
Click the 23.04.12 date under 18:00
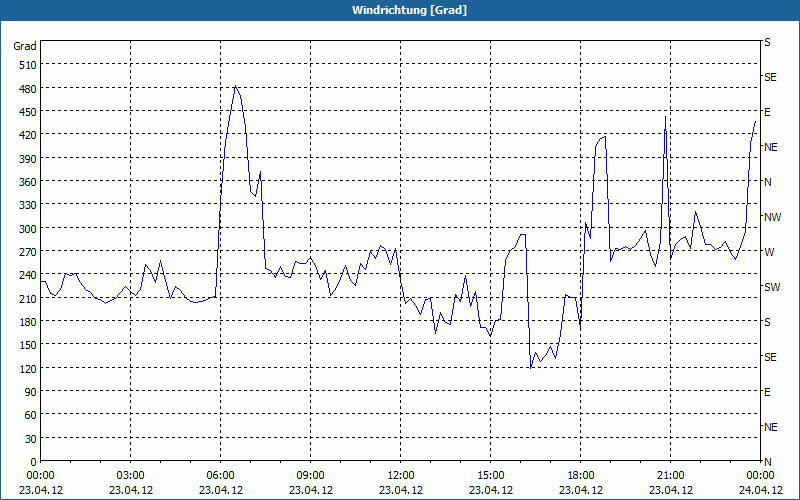click(581, 490)
